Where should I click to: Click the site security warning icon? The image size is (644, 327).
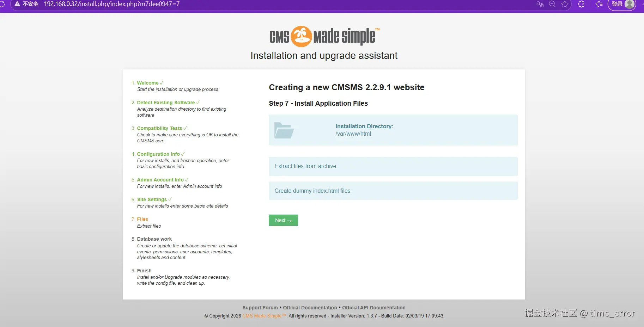pyautogui.click(x=17, y=4)
